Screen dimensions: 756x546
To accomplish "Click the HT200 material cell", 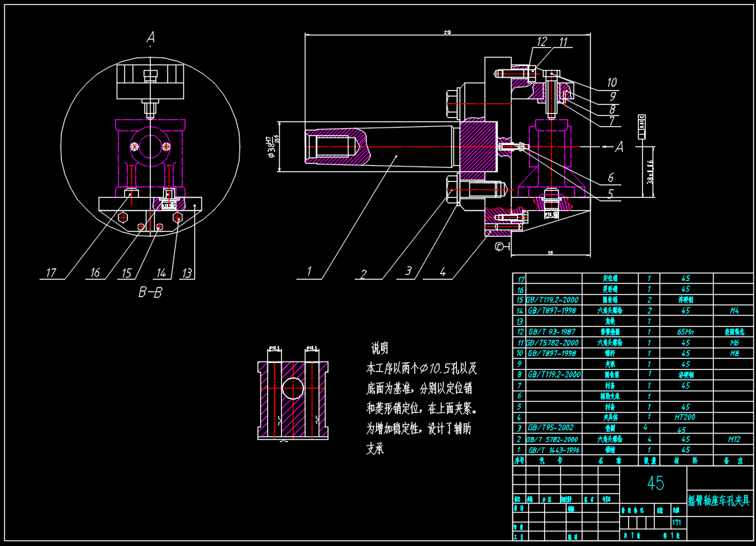I will tap(685, 418).
